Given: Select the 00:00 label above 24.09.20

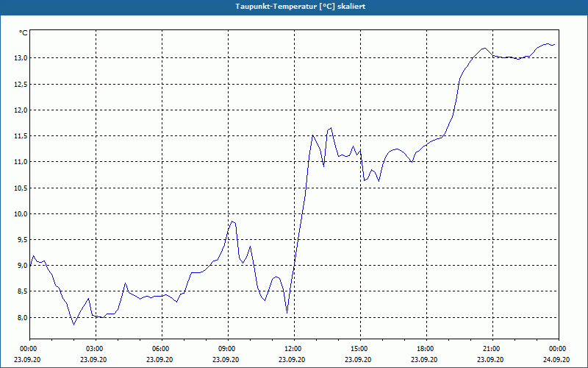Looking at the screenshot, I should (559, 349).
